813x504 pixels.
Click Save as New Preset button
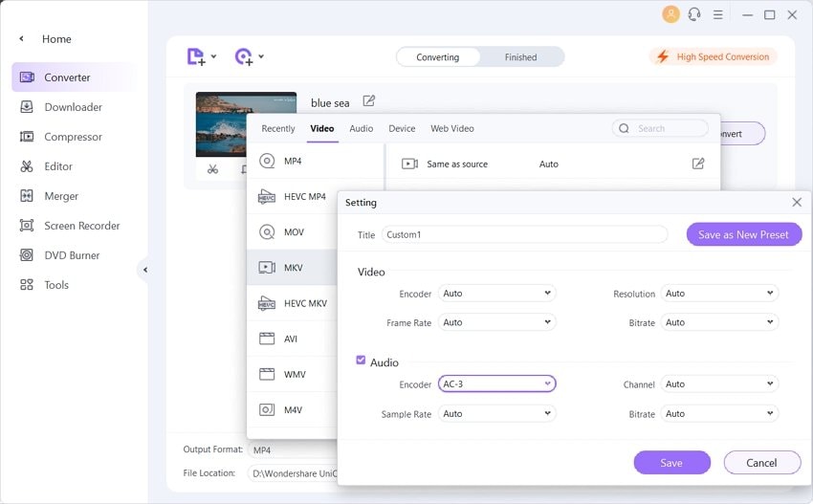tap(743, 234)
